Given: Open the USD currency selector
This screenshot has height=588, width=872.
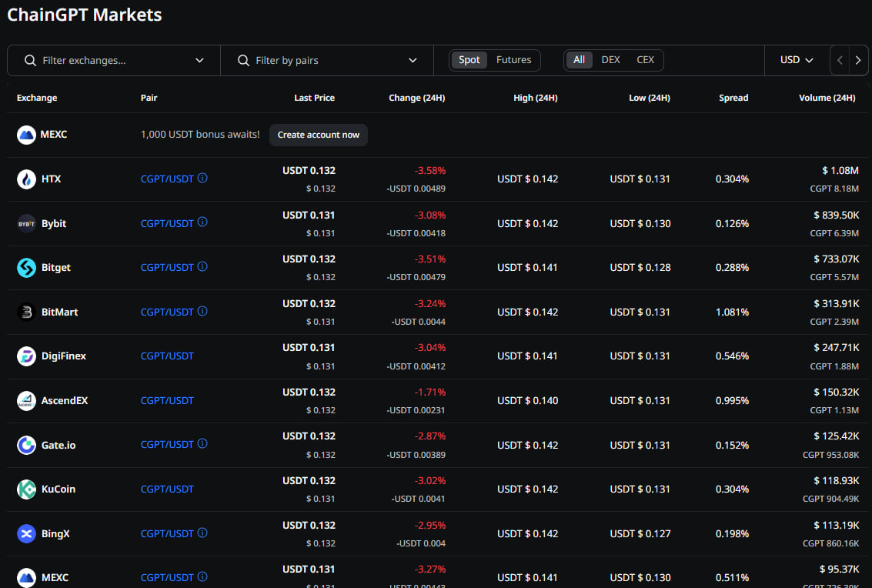Looking at the screenshot, I should click(797, 60).
